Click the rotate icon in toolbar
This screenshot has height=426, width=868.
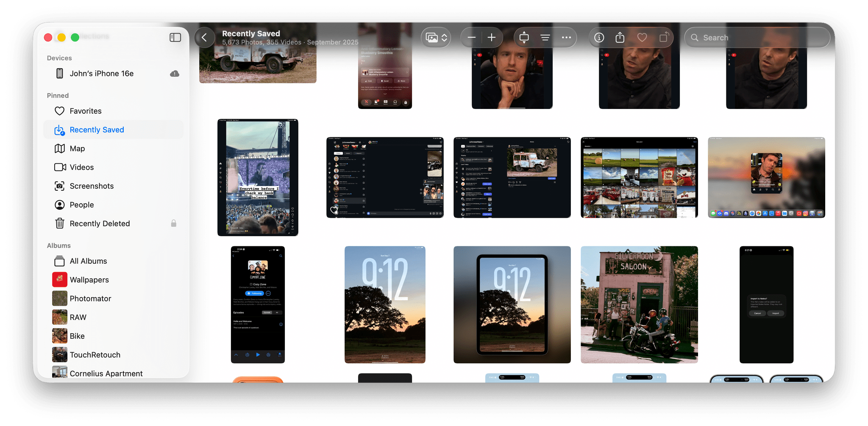point(664,38)
